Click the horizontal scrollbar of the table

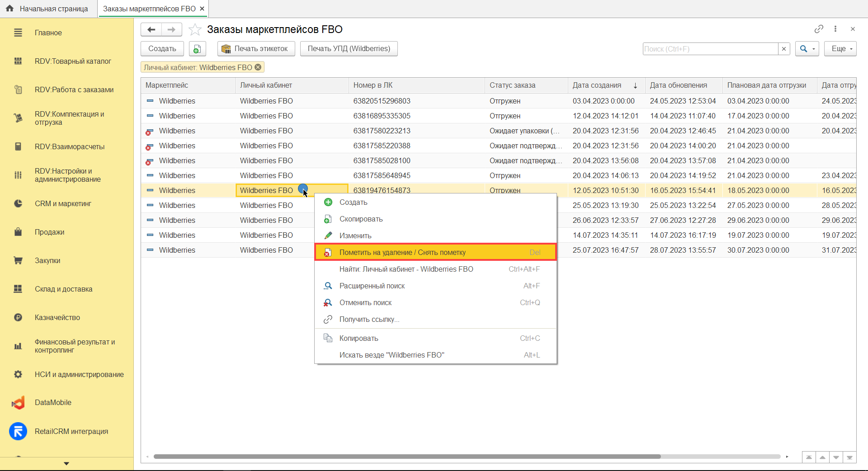[407, 457]
